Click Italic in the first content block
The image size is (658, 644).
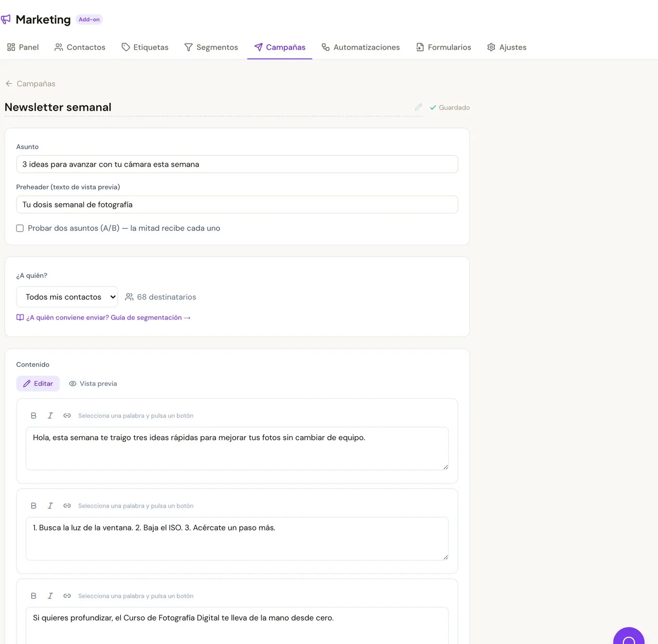pyautogui.click(x=50, y=416)
